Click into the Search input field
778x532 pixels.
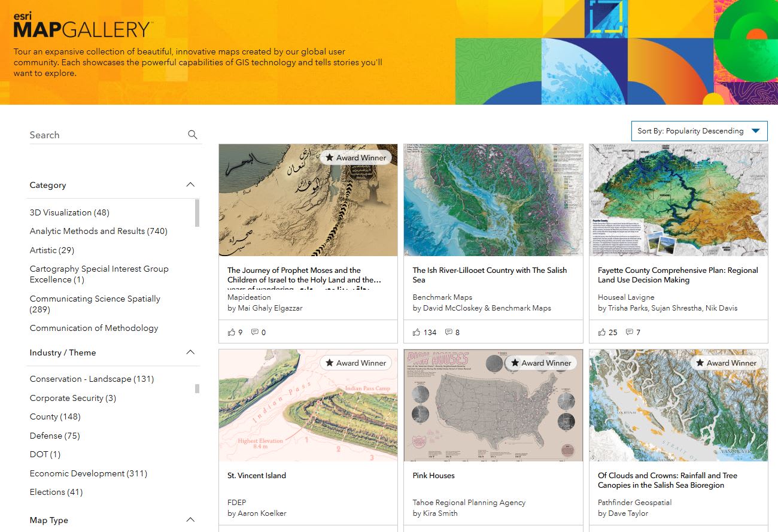point(107,135)
